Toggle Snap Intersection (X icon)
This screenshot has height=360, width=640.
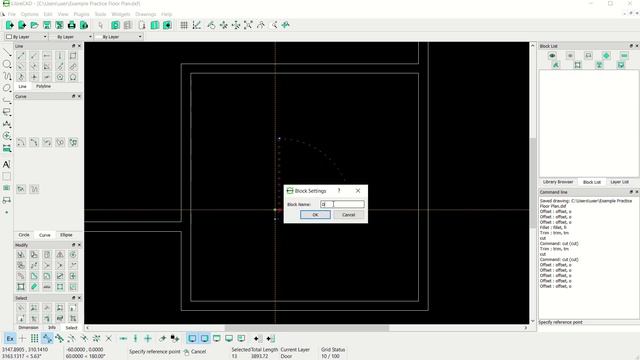(x=109, y=338)
